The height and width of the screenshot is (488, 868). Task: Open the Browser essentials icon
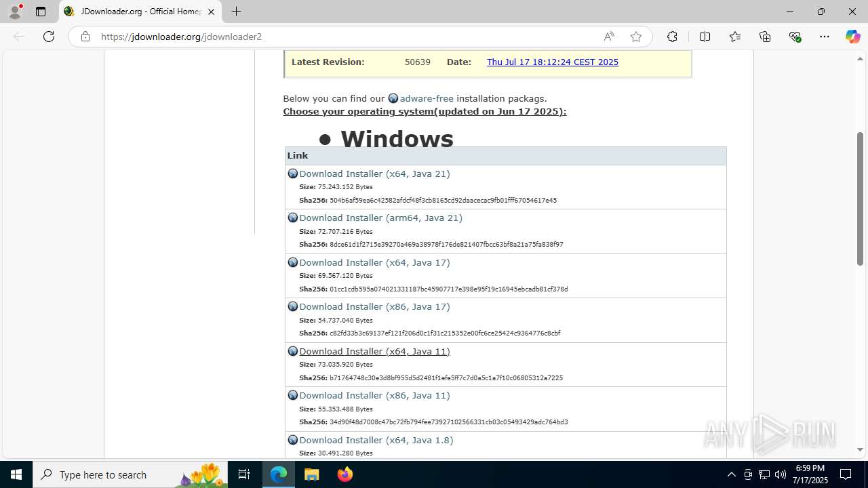tap(795, 37)
